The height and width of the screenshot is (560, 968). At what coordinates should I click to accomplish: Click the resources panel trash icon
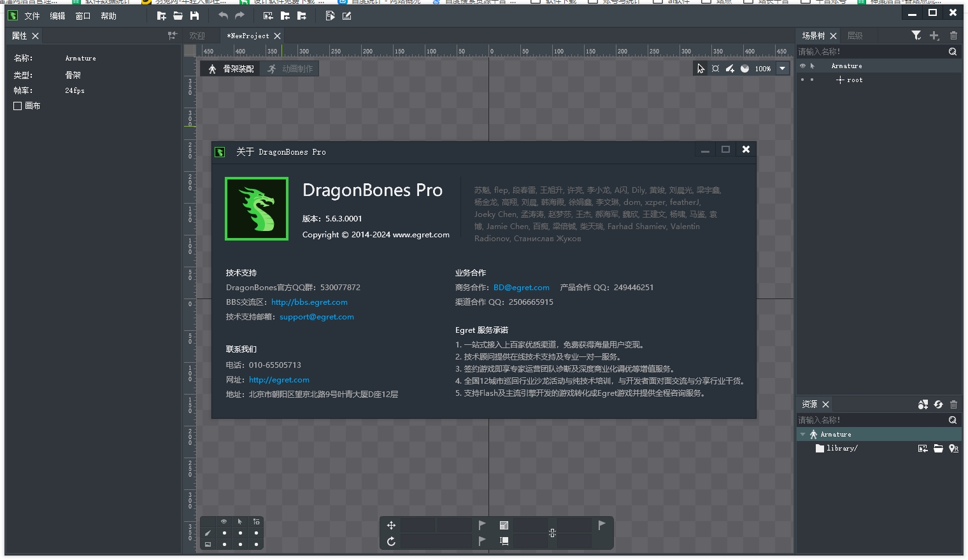coord(953,404)
